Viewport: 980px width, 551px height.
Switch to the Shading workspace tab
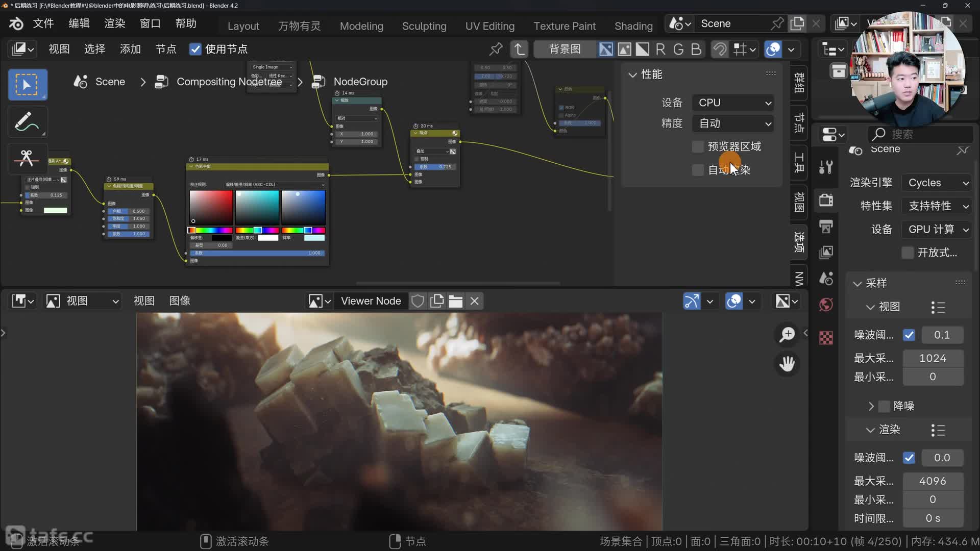[633, 26]
